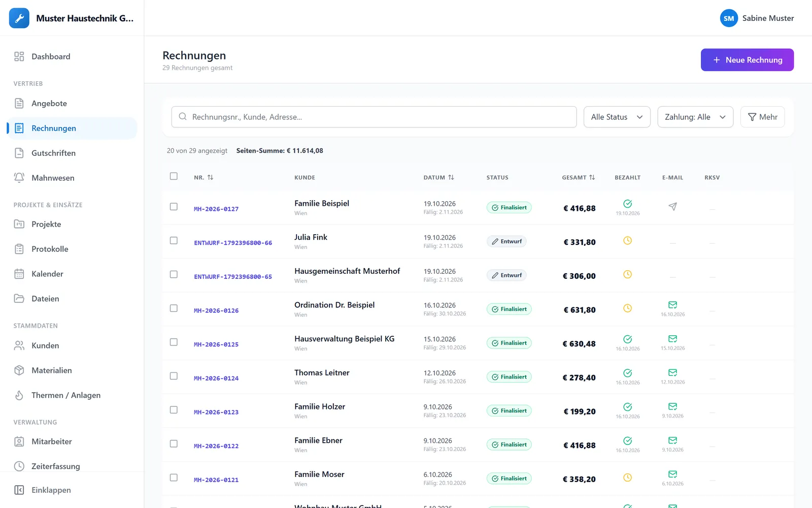Click the Neue Rechnung button
The width and height of the screenshot is (812, 508).
click(747, 60)
